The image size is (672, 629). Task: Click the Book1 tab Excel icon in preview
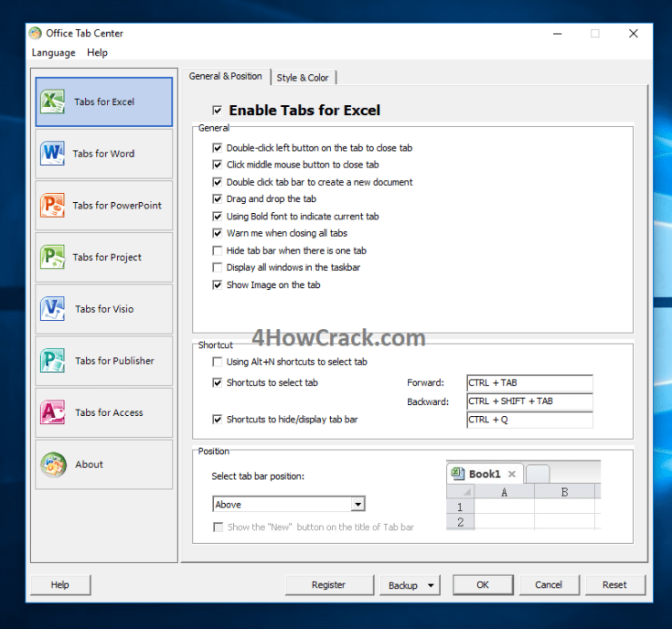[457, 474]
